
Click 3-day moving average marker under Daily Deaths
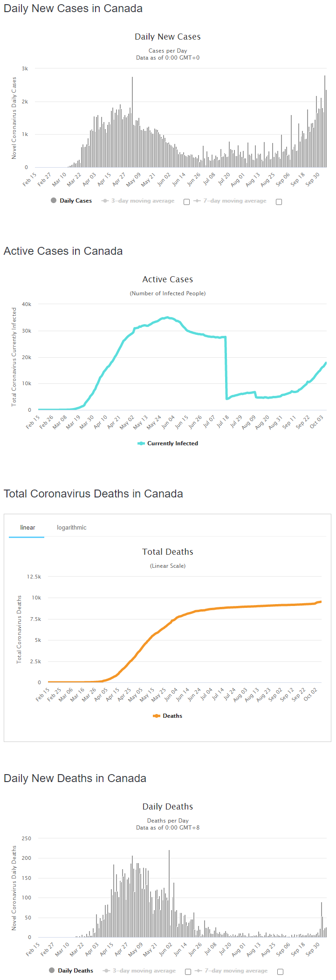106,971
